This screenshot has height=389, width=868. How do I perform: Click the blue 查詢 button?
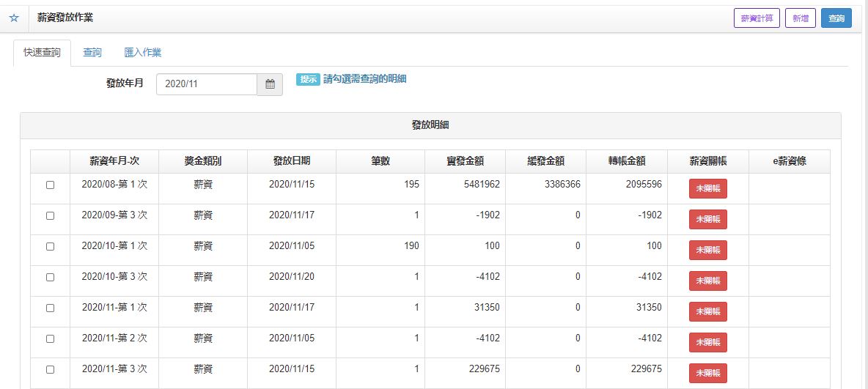[x=836, y=18]
